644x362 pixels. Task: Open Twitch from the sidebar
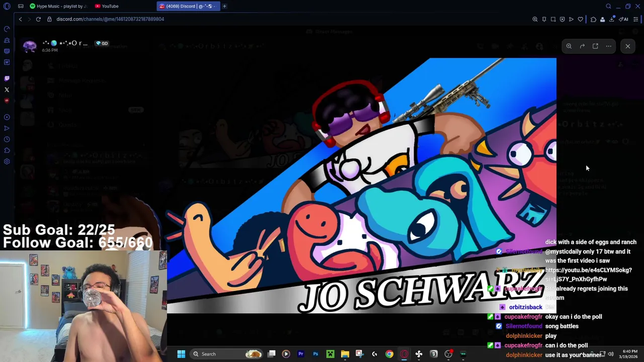(7, 78)
